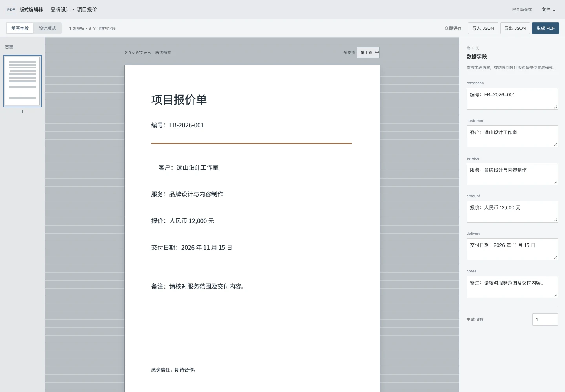Click 感谢信任，期待合作。 footer text
Screen dimensions: 565x392
coord(174,370)
